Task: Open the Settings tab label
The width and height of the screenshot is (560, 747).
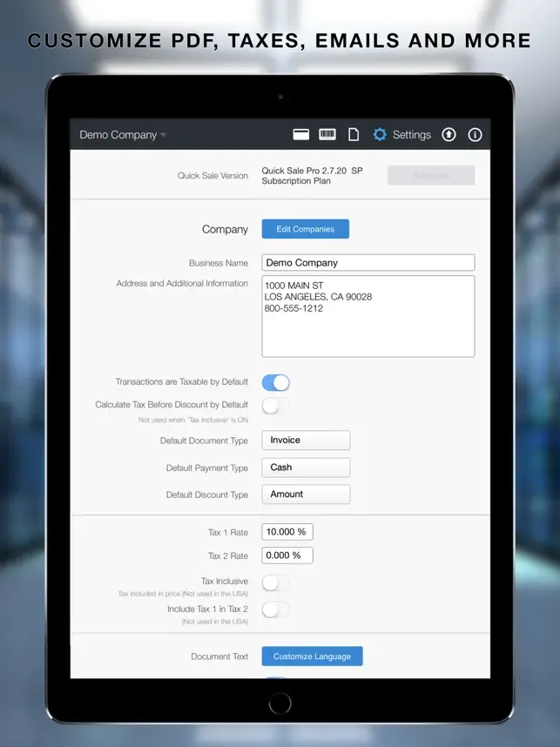Action: [412, 135]
